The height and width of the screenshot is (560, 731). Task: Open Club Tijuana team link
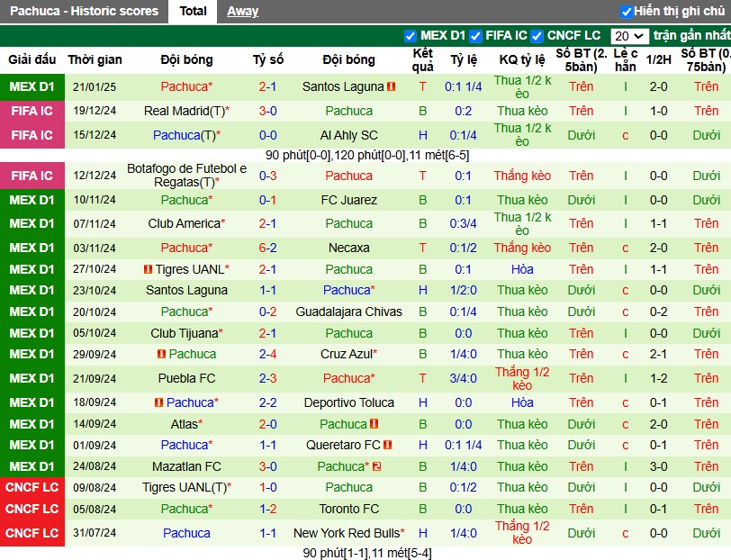coord(186,333)
